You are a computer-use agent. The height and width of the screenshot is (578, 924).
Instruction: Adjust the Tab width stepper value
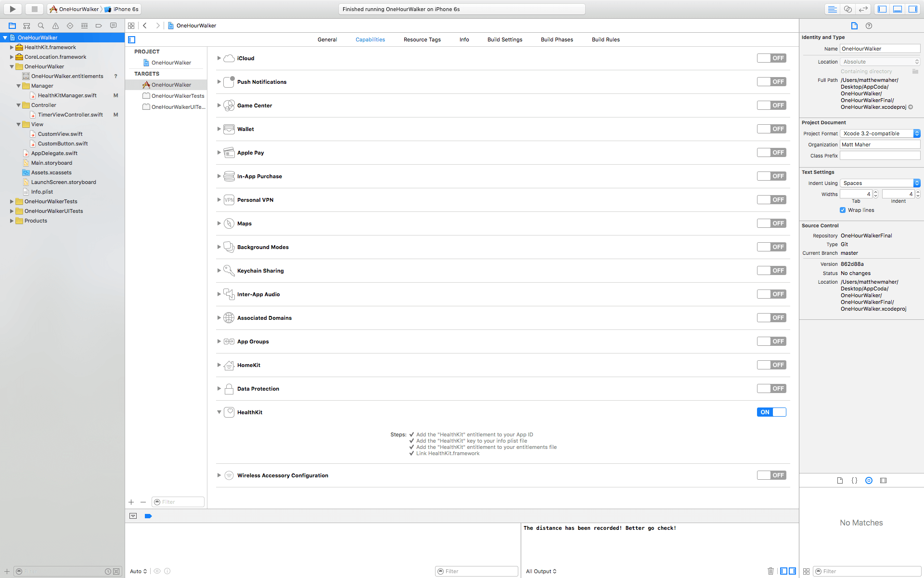[x=875, y=194]
